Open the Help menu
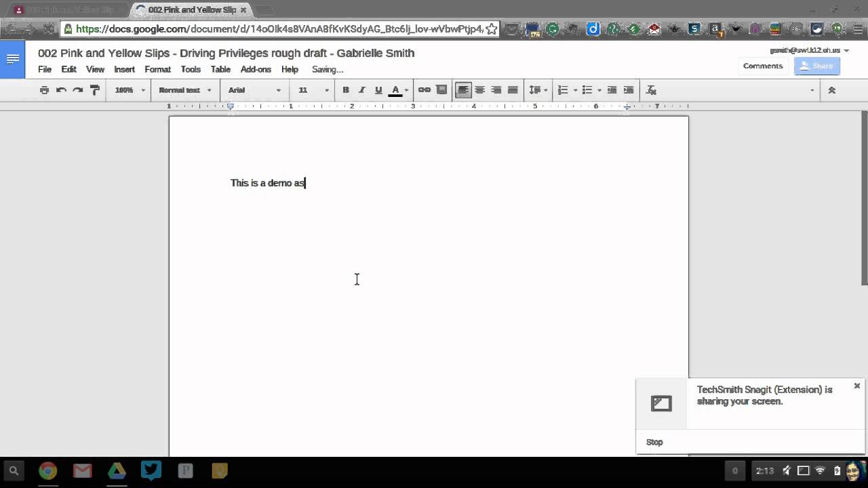Viewport: 868px width, 488px height. point(290,69)
